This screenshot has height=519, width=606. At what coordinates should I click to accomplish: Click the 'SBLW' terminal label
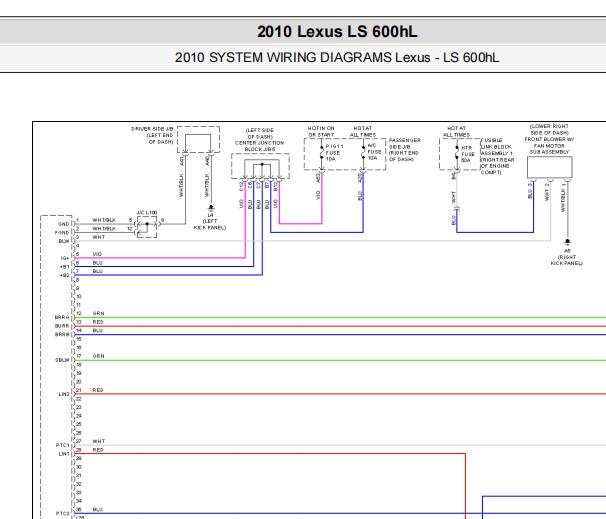[62, 360]
